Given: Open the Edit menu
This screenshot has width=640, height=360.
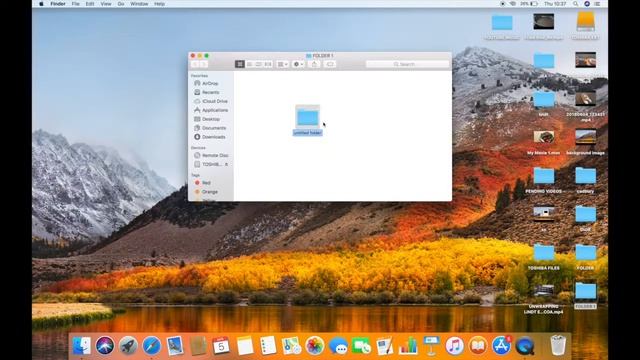Looking at the screenshot, I should pyautogui.click(x=90, y=4).
